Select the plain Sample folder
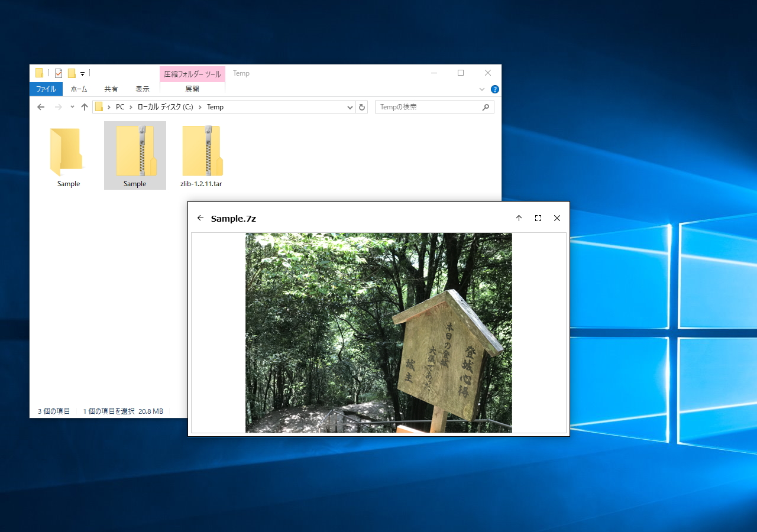The image size is (757, 532). coord(69,156)
